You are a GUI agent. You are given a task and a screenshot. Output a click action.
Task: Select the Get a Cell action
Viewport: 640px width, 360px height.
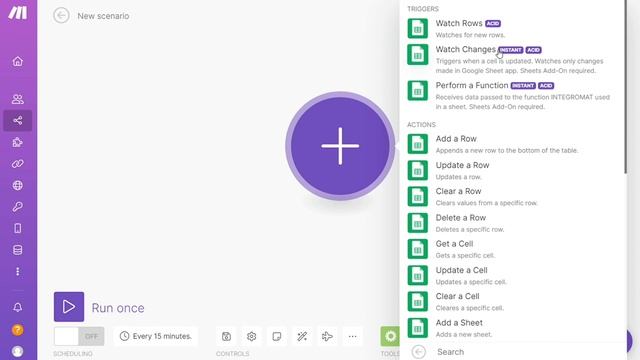[513, 249]
